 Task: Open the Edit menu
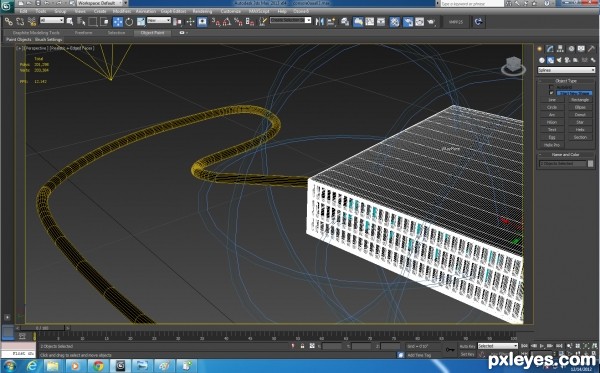(x=24, y=11)
